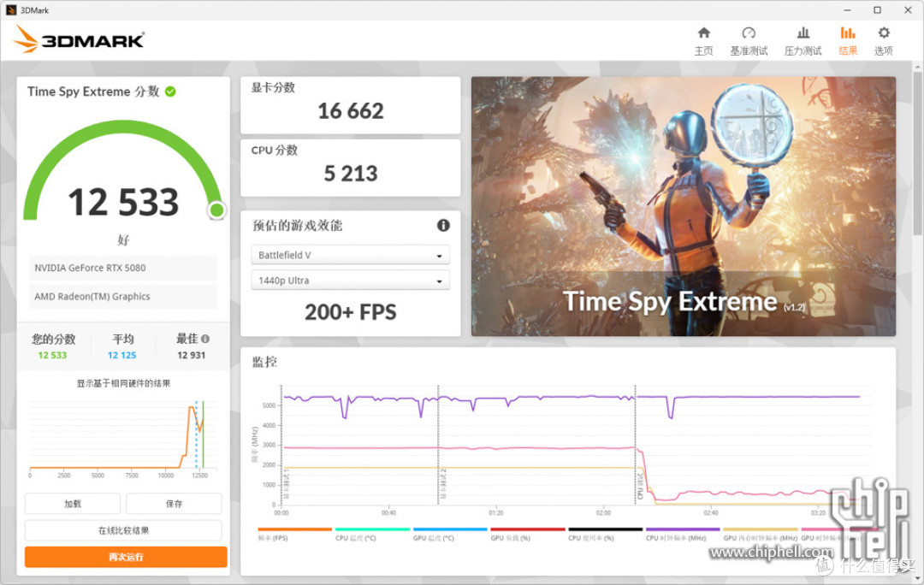This screenshot has width=924, height=585.
Task: Click the 3DMark title bar app icon
Action: 10,10
